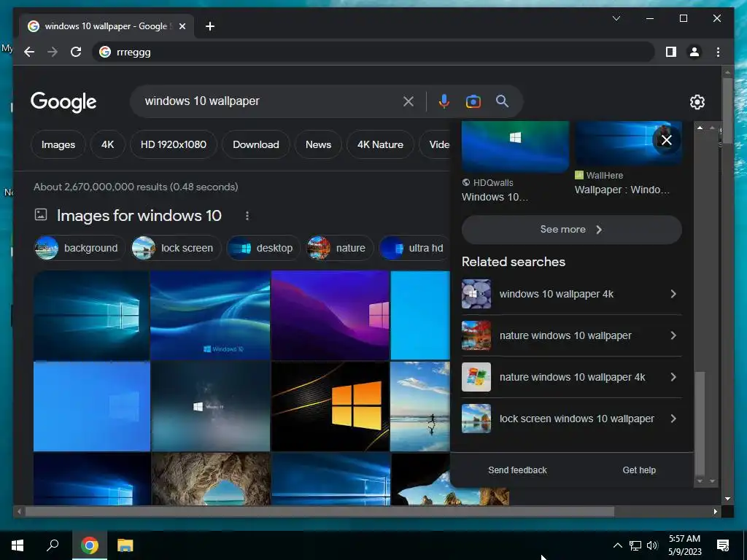Open the beach runner reflection wallpaper

(x=419, y=406)
